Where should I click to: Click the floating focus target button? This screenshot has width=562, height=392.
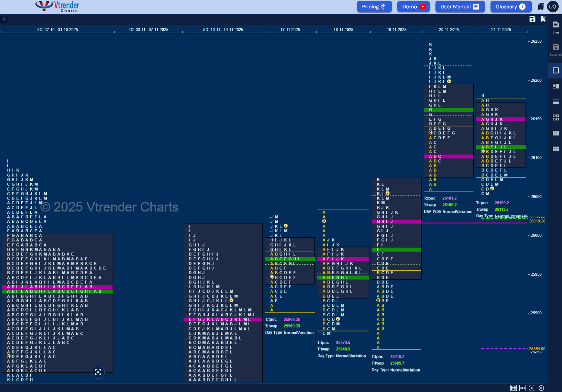pyautogui.click(x=98, y=372)
